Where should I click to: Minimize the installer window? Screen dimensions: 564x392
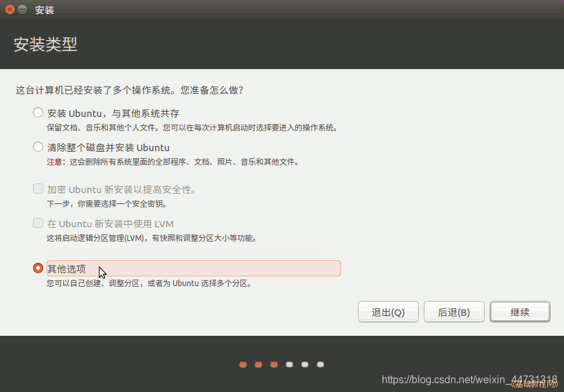(x=23, y=9)
